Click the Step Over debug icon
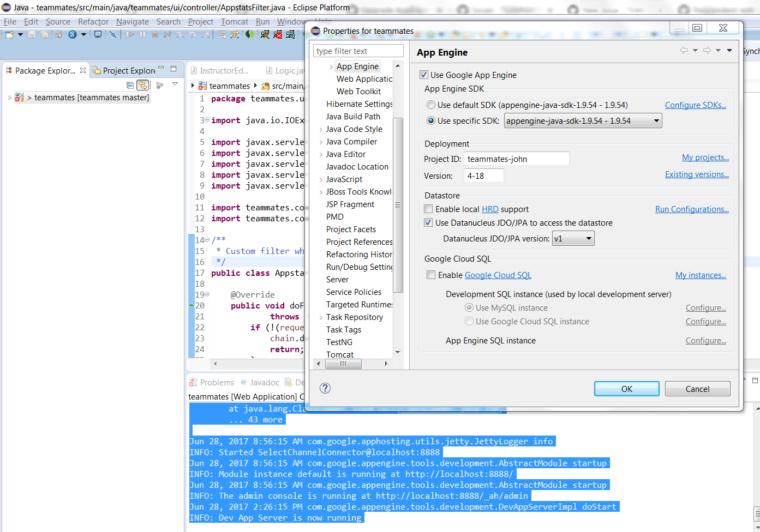This screenshot has height=532, width=760. point(193,34)
